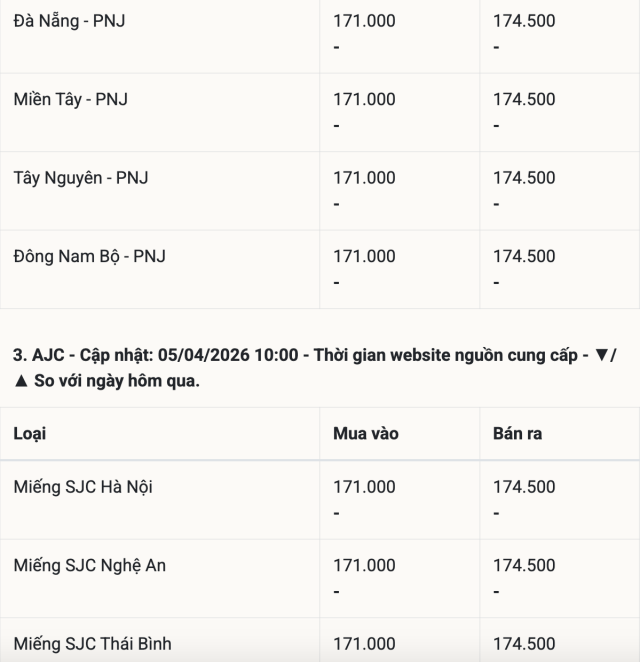Select Tây Nguyên - PNJ sell price
This screenshot has height=662, width=640.
pyautogui.click(x=524, y=178)
